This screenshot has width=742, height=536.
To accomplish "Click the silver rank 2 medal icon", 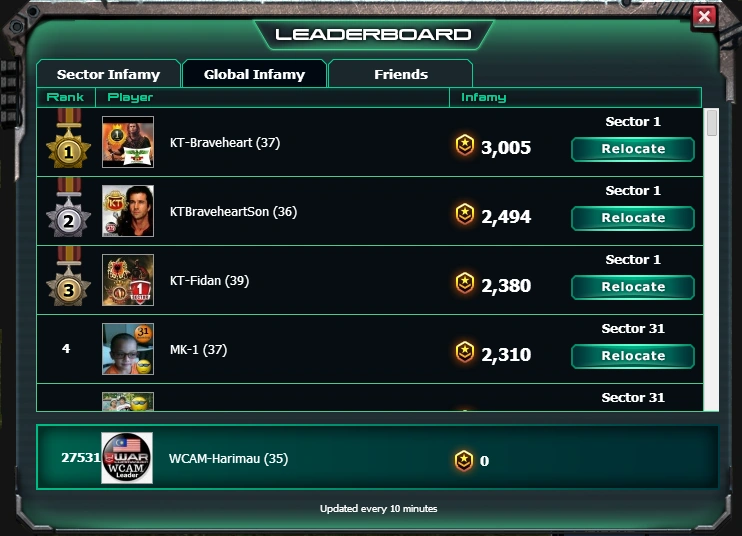I will [69, 208].
